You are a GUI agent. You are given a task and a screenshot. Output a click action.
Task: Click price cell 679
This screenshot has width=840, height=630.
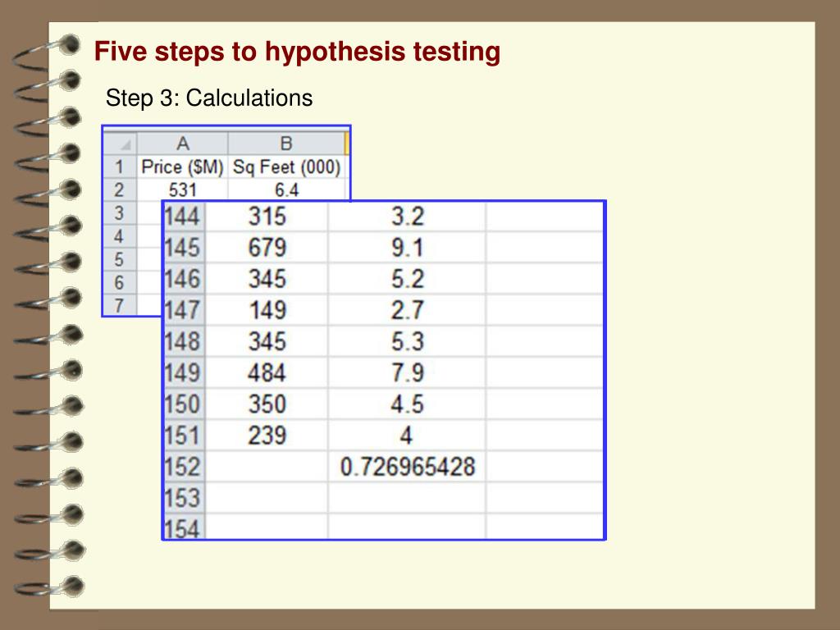(x=267, y=248)
